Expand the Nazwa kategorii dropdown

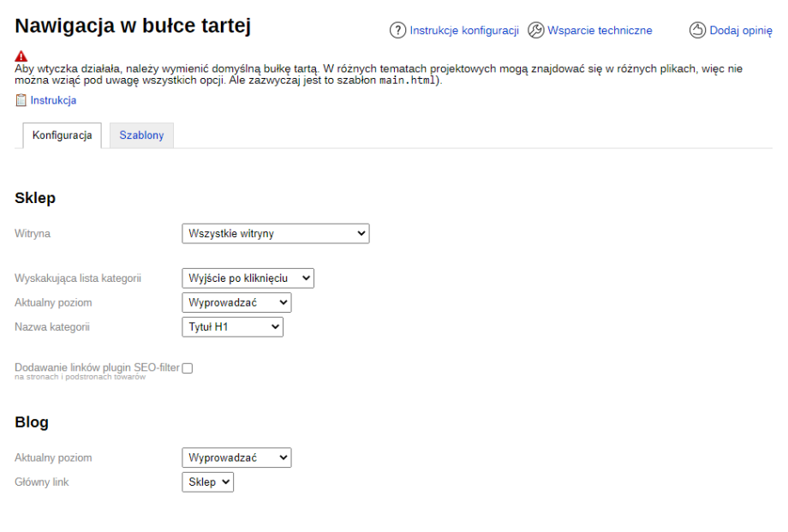coord(232,327)
